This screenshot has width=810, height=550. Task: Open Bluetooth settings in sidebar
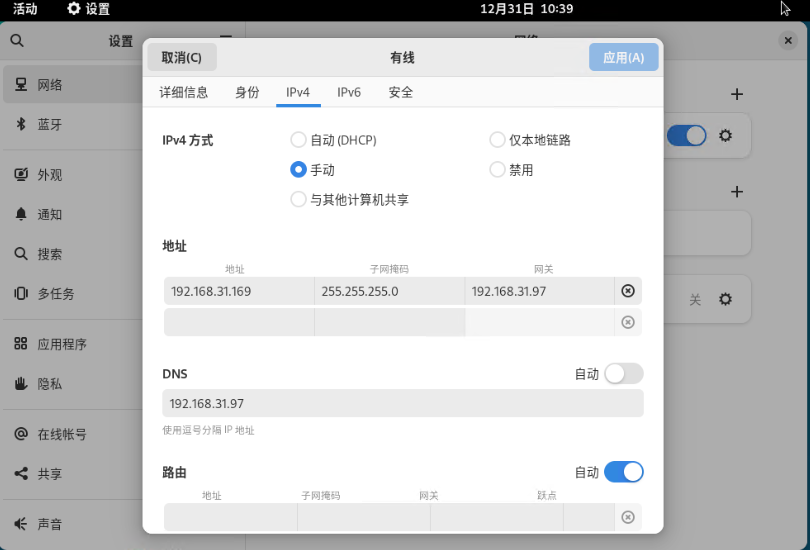pos(73,124)
